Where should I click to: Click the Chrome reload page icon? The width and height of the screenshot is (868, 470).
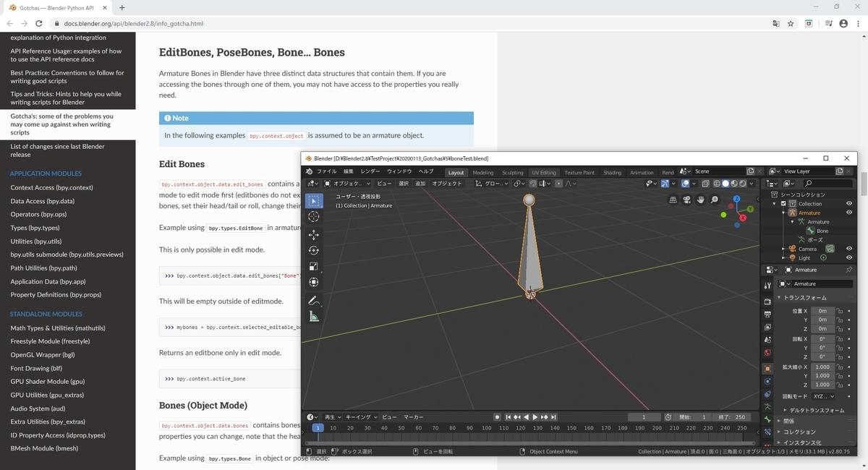(39, 23)
